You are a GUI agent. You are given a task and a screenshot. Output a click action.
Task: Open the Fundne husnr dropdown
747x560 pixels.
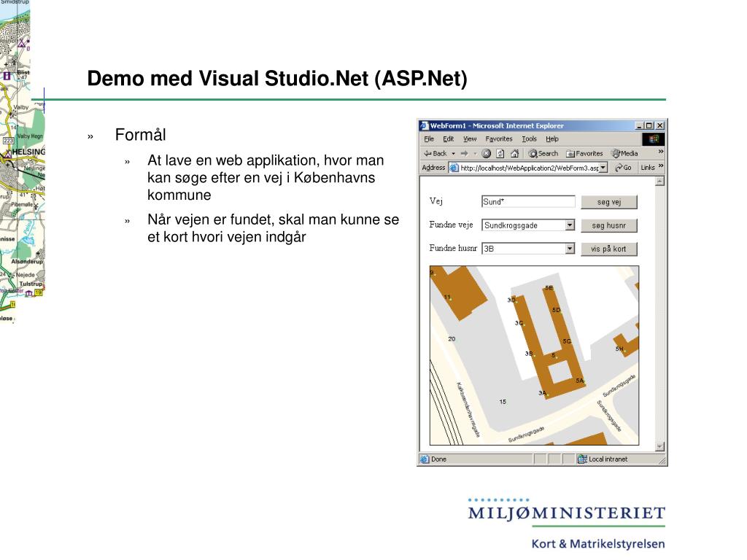point(570,248)
